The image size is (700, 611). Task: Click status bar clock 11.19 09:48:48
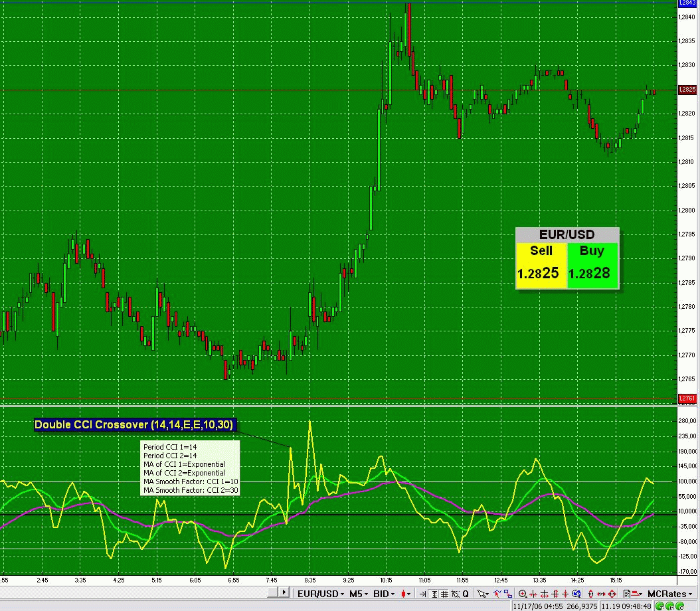(x=626, y=606)
